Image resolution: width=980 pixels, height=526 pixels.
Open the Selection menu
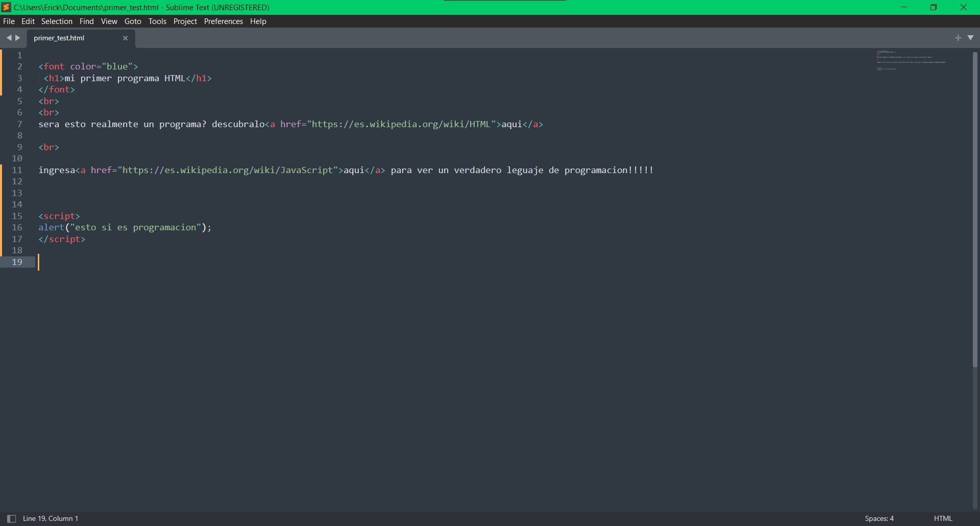point(57,21)
